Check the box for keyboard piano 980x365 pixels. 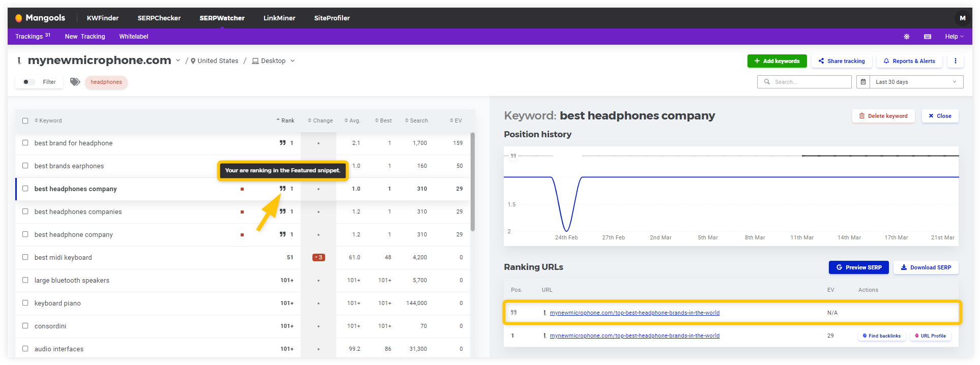pyautogui.click(x=25, y=303)
